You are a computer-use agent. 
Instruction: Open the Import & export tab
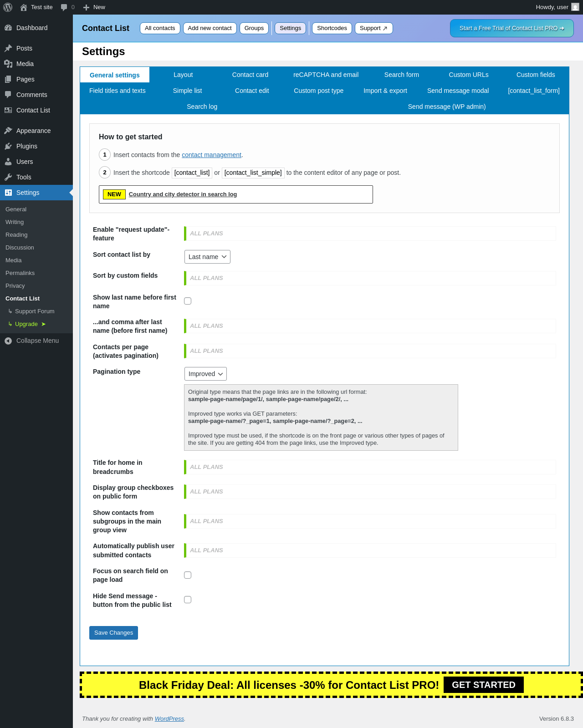click(x=385, y=91)
